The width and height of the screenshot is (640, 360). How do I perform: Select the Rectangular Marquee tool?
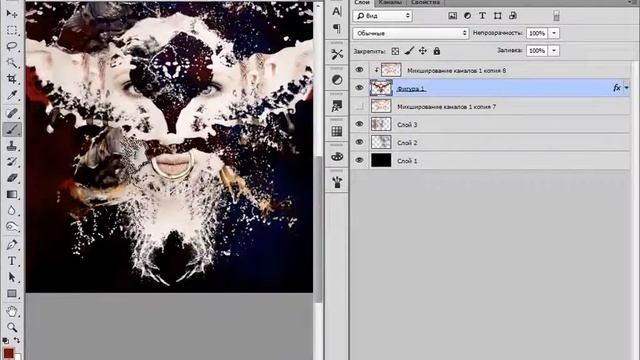11,30
